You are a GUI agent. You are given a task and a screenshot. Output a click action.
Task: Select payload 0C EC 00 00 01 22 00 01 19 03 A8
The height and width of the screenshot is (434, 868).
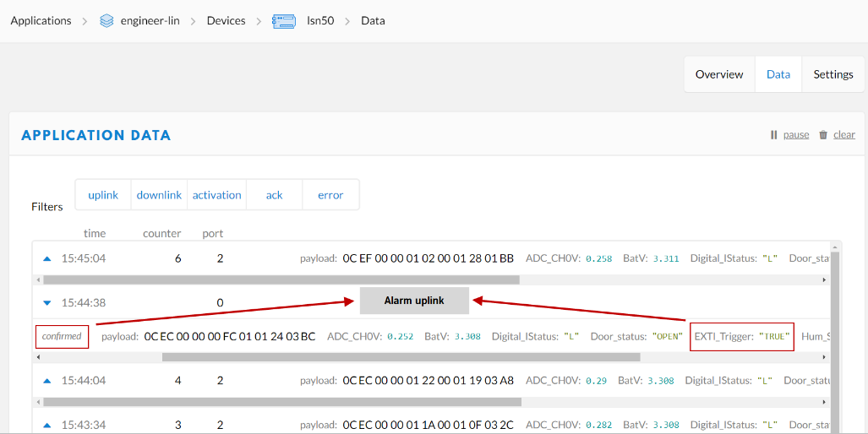pos(429,380)
